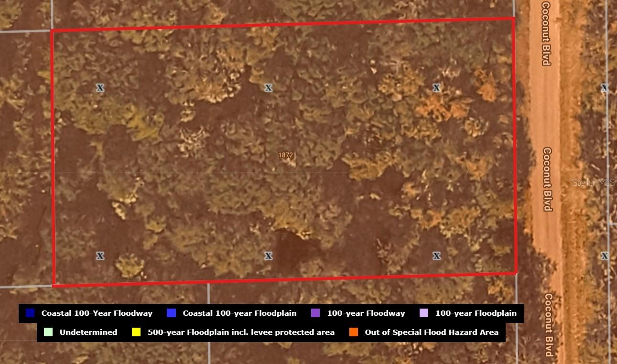Select the blue Coastal 100-year Floodplain swatch
Image resolution: width=617 pixels, height=364 pixels.
tap(172, 313)
